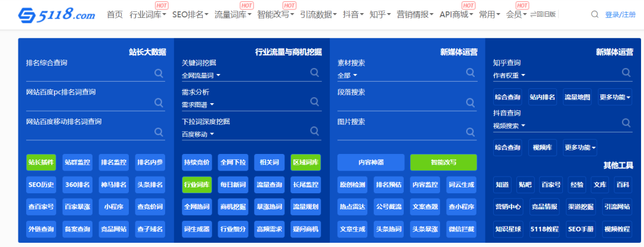Click the green 行业词库 button

coord(197,184)
